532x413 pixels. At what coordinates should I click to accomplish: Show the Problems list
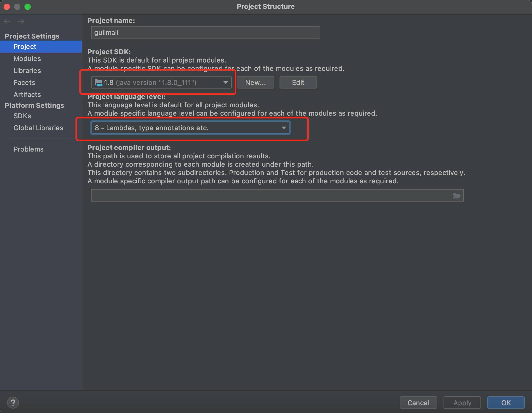[28, 149]
